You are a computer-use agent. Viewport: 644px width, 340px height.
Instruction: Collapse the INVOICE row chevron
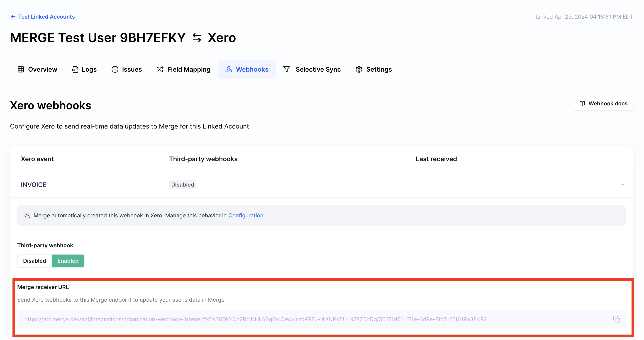[x=623, y=185]
